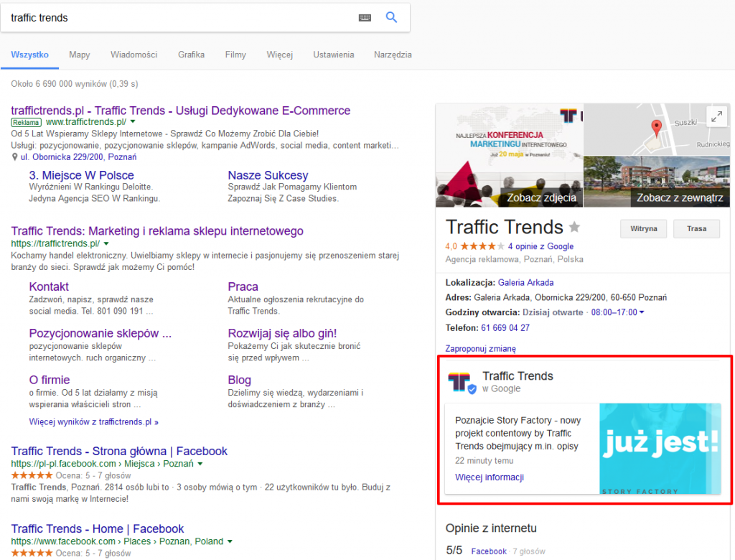
Task: Click 'Około 6 690 000 wyników' result count
Action: click(x=75, y=84)
